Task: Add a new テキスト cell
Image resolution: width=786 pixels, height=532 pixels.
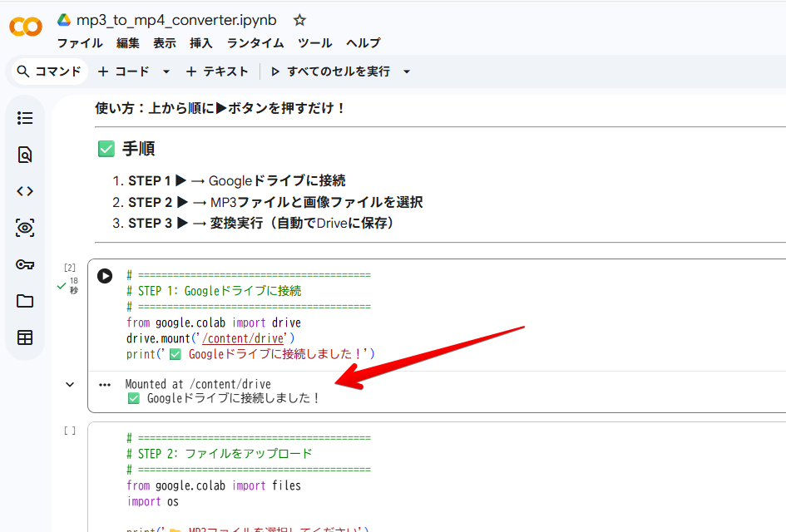Action: click(217, 71)
